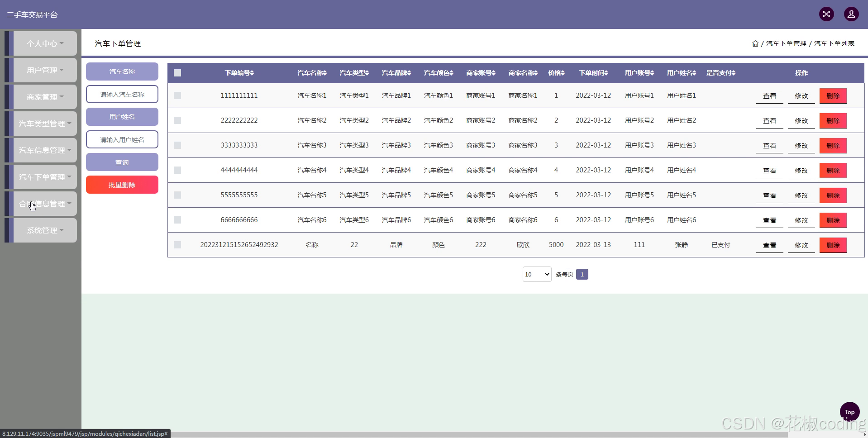Delete the paid order by 张静

pyautogui.click(x=833, y=245)
